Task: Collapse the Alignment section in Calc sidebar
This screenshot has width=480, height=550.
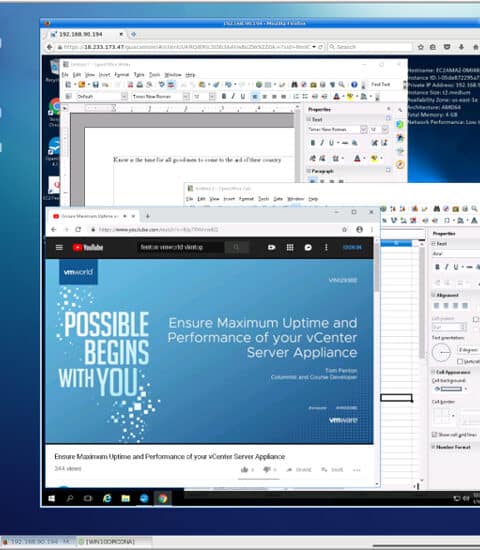Action: pos(433,295)
